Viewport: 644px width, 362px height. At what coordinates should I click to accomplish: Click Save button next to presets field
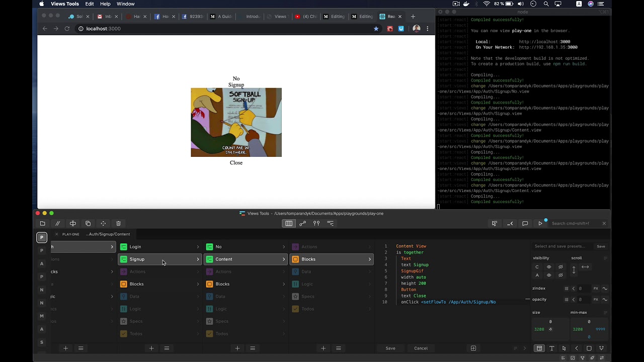click(601, 246)
